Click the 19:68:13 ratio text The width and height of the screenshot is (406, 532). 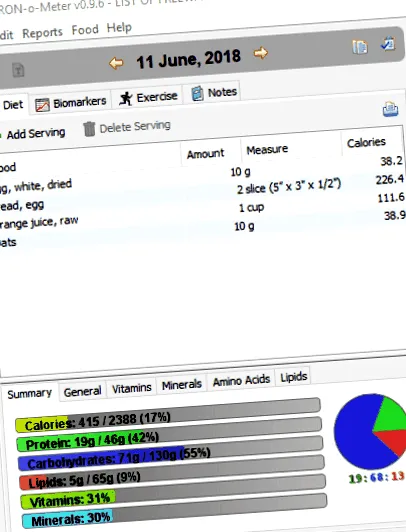(x=376, y=477)
